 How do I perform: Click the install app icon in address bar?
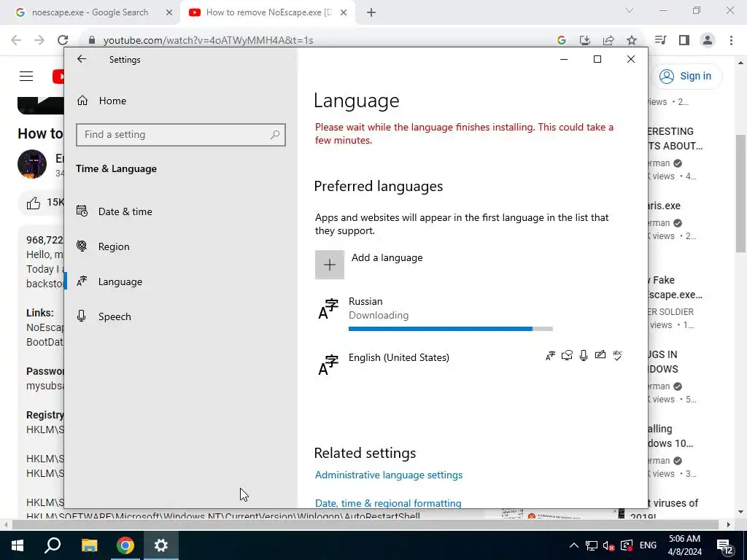[585, 41]
